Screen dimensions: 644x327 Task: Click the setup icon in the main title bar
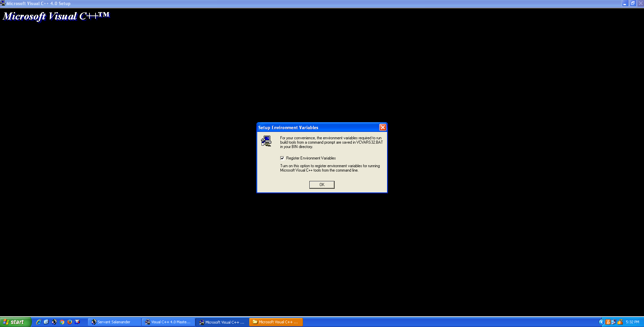tap(3, 3)
